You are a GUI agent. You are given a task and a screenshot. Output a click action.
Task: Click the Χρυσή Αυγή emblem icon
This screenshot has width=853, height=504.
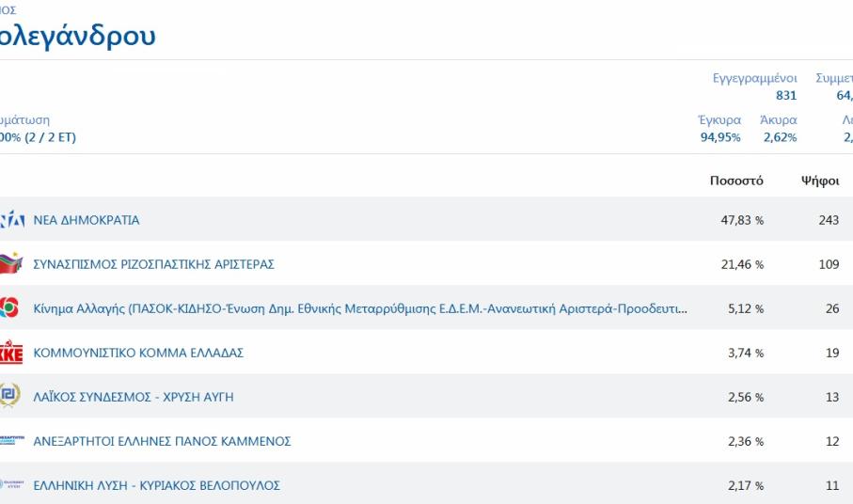[x=9, y=397]
